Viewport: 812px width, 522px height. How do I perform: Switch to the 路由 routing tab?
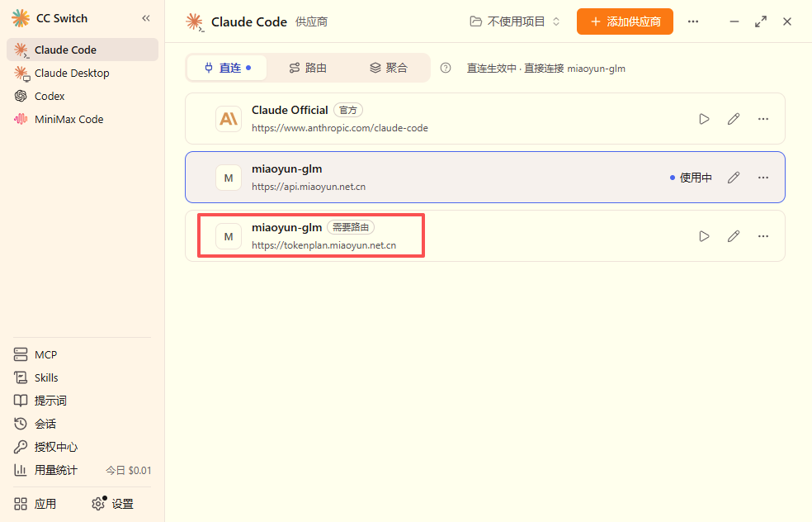[308, 68]
